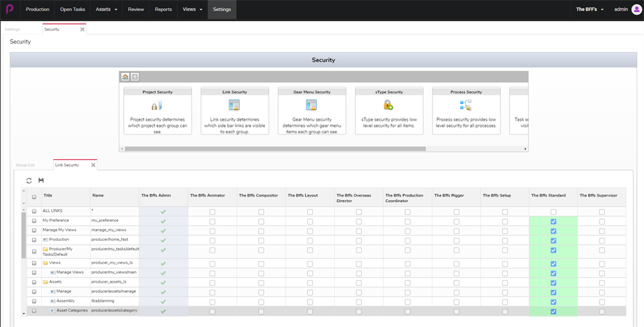Click the admin user avatar icon
This screenshot has height=327, width=644.
click(636, 10)
